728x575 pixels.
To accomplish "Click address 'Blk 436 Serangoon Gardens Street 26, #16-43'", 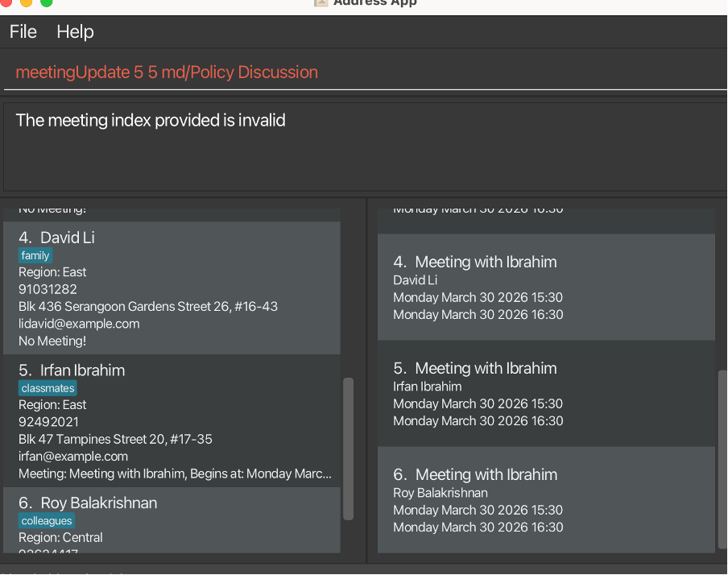I will point(148,307).
